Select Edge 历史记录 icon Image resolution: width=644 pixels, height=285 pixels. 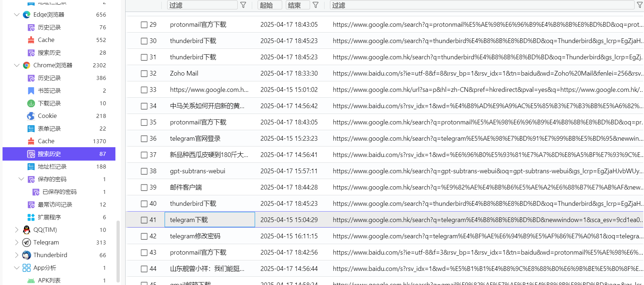click(x=31, y=27)
